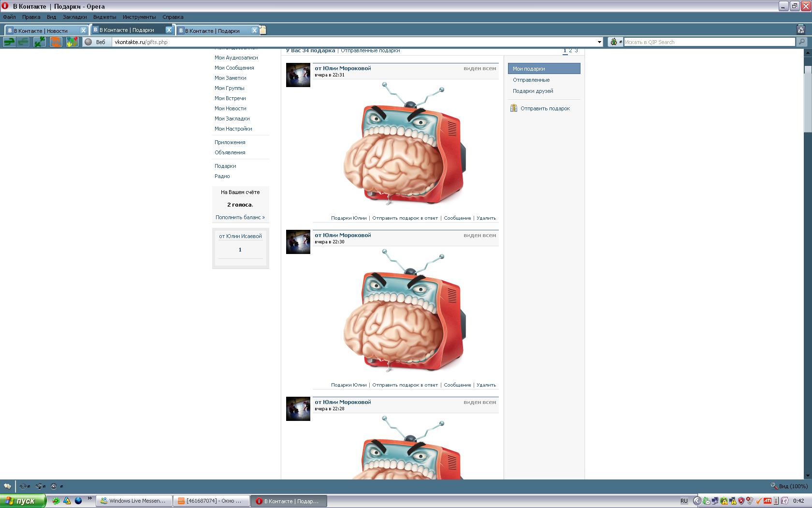Switch to the [461687074] window taskbar button
The width and height of the screenshot is (812, 508).
212,501
